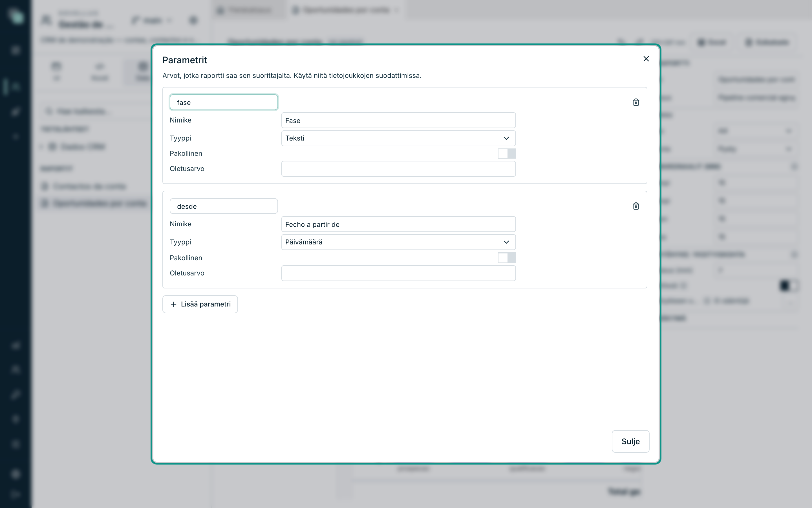
Task: Delete the 'desde' parameter with trash icon
Action: 636,206
